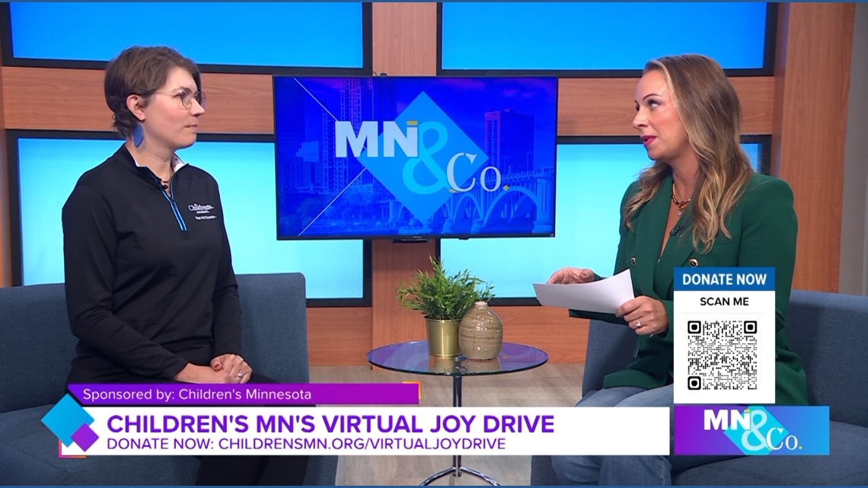This screenshot has height=488, width=868.
Task: Click the Children's MN's Virtual Joy Drive headline
Action: [x=330, y=423]
